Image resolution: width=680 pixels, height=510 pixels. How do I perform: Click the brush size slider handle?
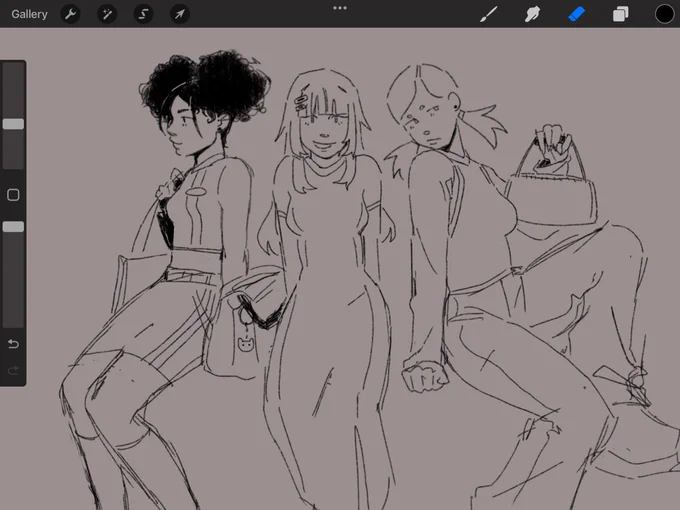tap(13, 124)
